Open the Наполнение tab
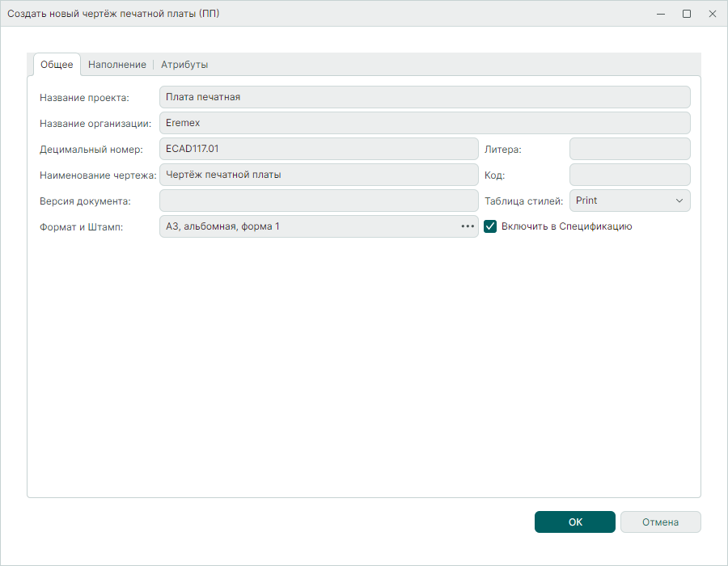Viewport: 728px width, 566px height. [x=117, y=65]
